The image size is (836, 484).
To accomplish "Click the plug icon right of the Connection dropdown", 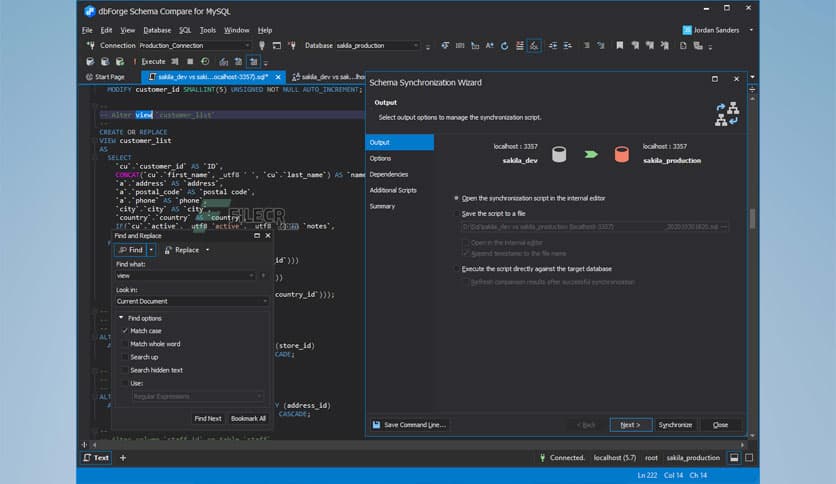I will pyautogui.click(x=262, y=45).
